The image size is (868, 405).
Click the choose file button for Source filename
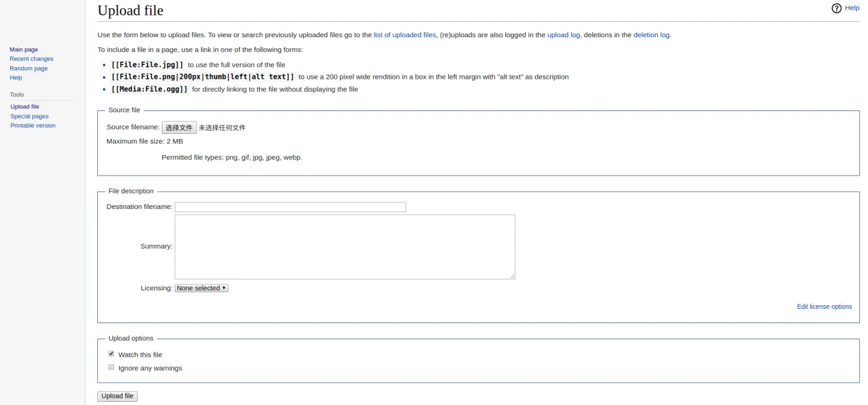(x=179, y=127)
